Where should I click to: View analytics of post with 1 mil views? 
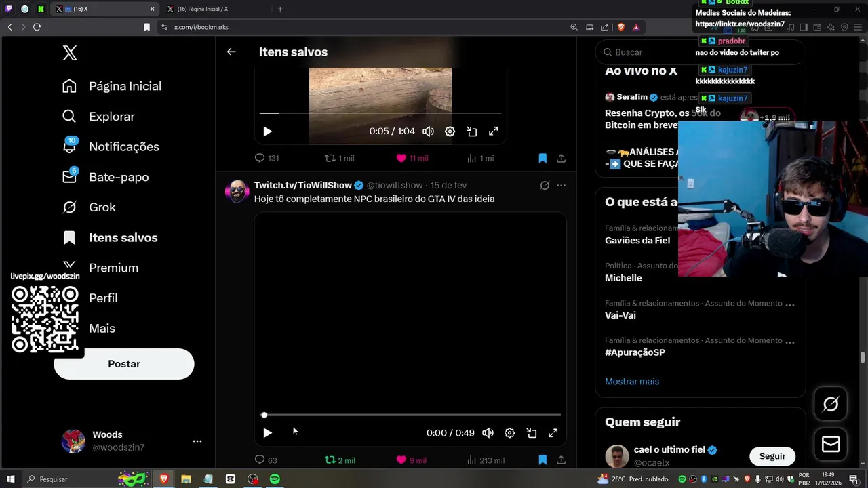click(x=479, y=158)
